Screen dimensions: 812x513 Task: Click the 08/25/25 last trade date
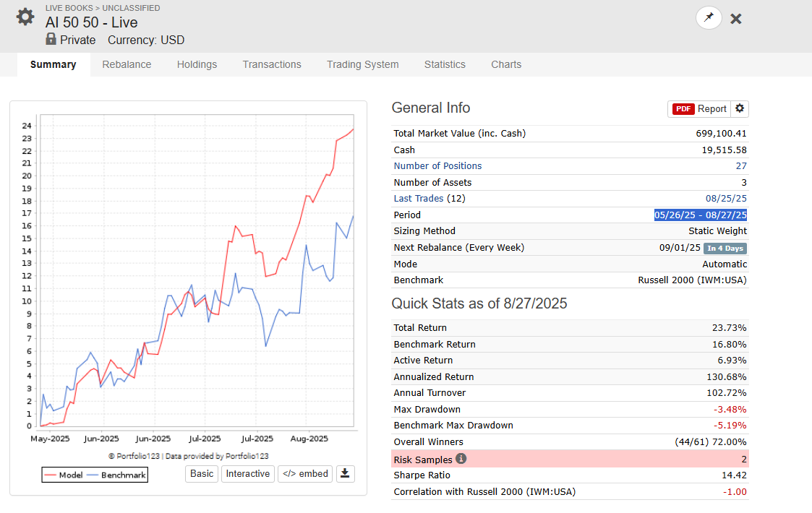(726, 198)
